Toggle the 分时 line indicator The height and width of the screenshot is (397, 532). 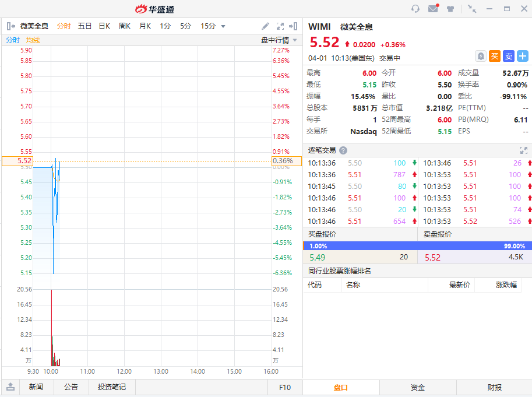[x=12, y=40]
